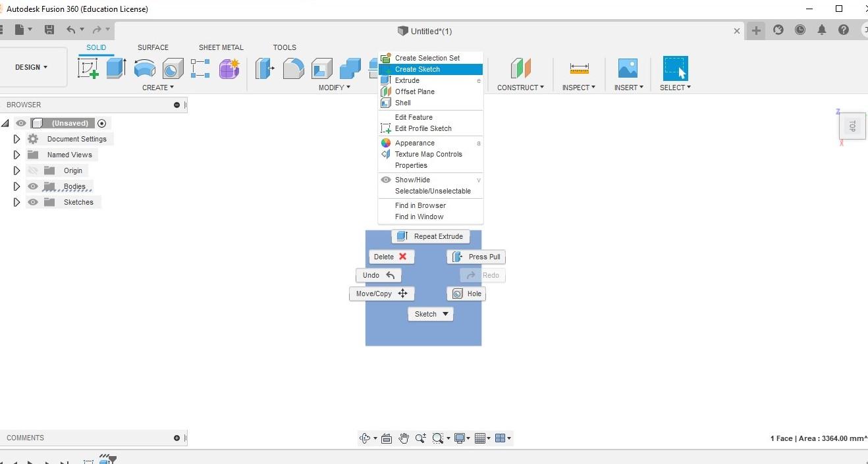This screenshot has width=868, height=464.
Task: Expand the Bodies tree node
Action: (x=17, y=186)
